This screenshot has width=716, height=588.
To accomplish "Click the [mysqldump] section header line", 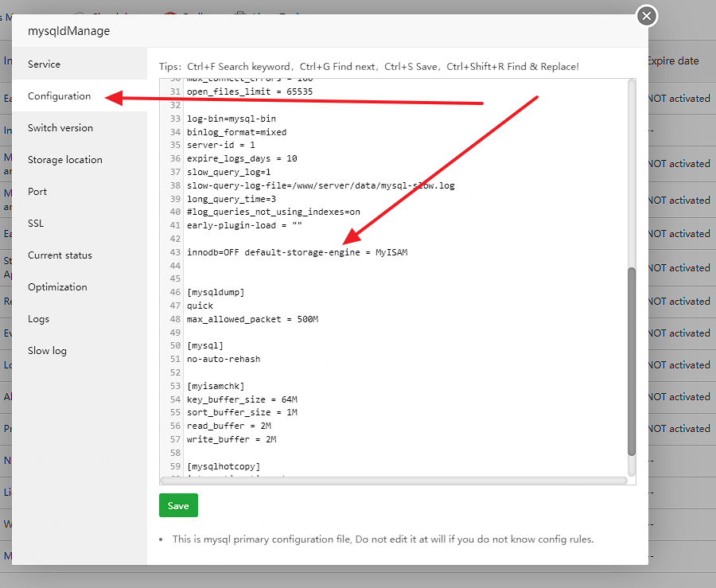I will click(216, 292).
